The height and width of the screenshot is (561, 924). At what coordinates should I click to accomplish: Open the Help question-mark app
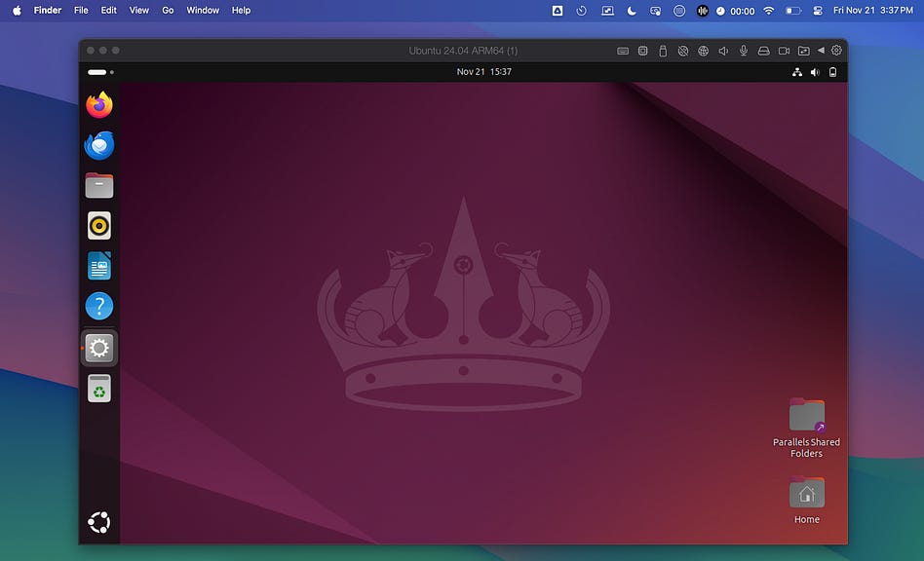click(x=99, y=306)
